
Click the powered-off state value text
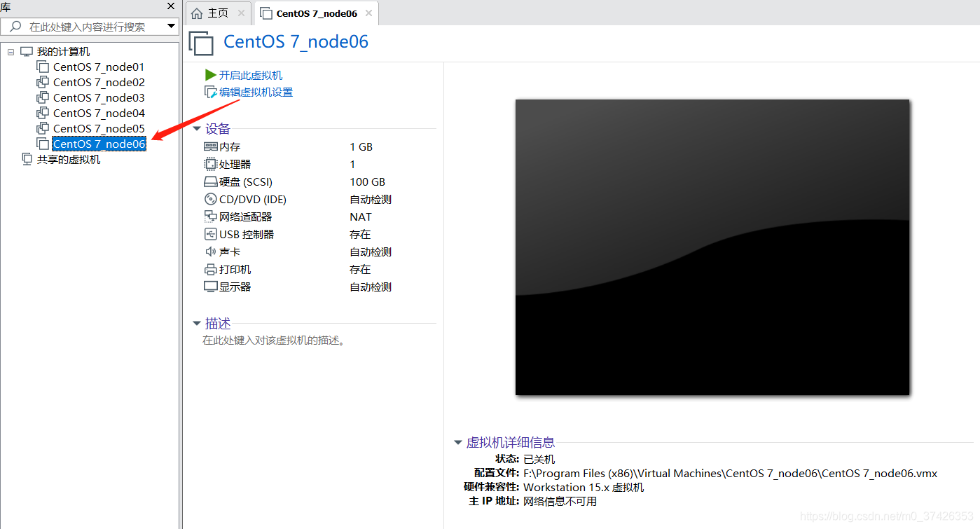[x=539, y=460]
